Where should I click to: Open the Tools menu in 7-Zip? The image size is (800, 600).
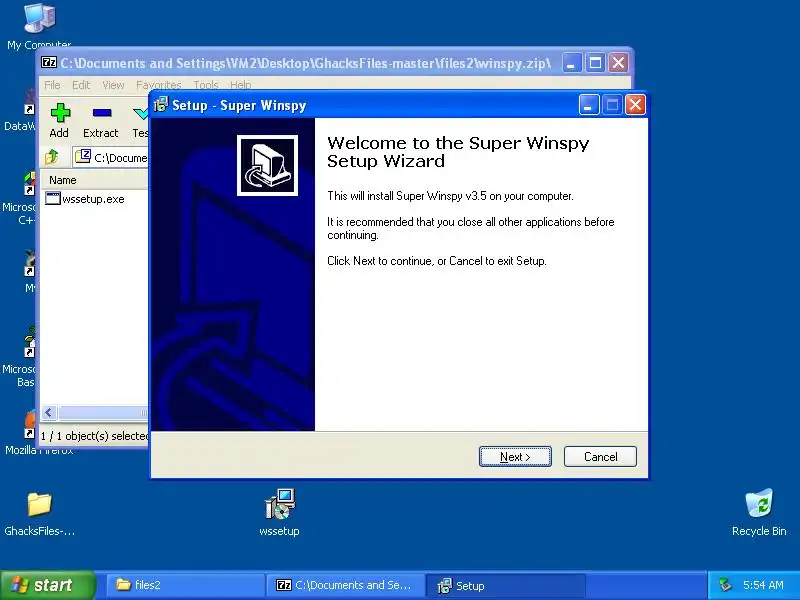pyautogui.click(x=206, y=85)
